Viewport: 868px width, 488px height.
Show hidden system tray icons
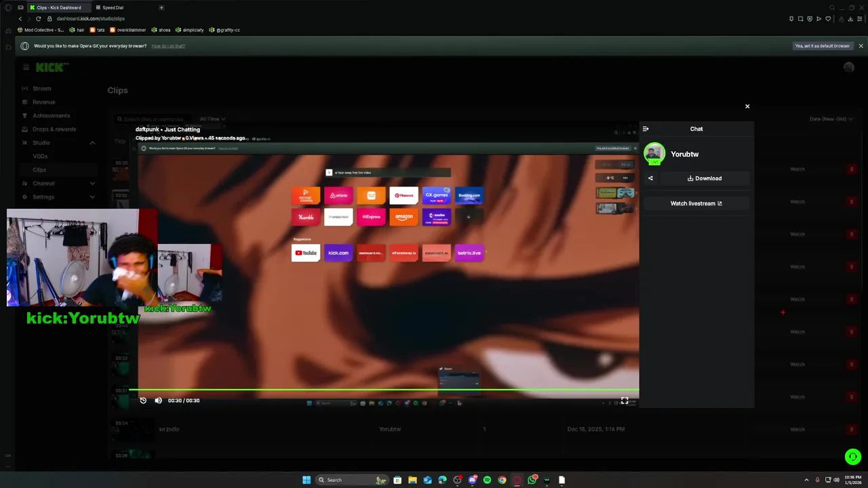(806, 480)
